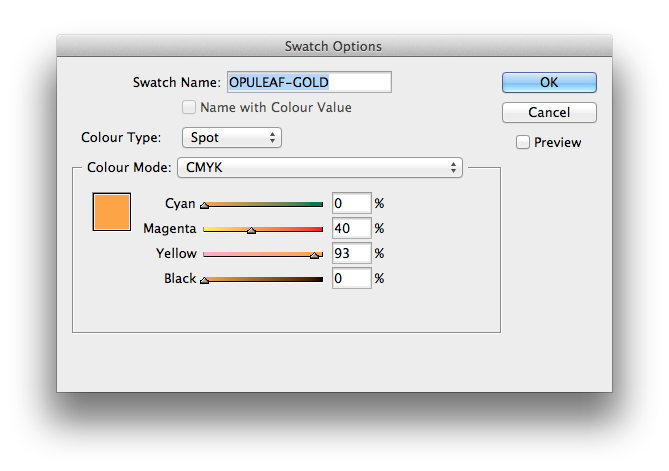
Task: Select the Magenta percentage field
Action: coord(351,229)
